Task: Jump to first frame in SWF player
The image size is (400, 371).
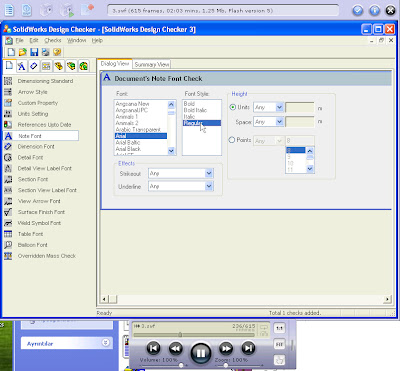Action: click(x=153, y=348)
